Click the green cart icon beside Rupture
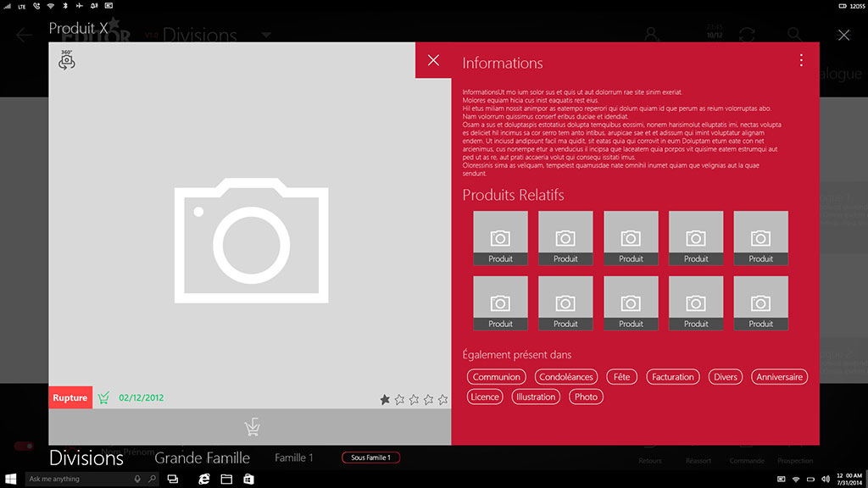Viewport: 868px width, 488px height. (x=103, y=397)
